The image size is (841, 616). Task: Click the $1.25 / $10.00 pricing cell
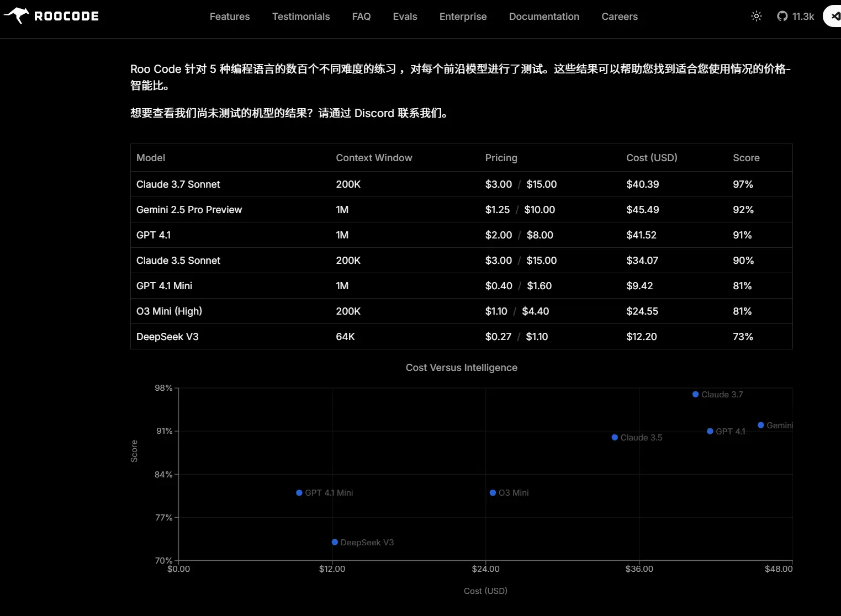520,210
